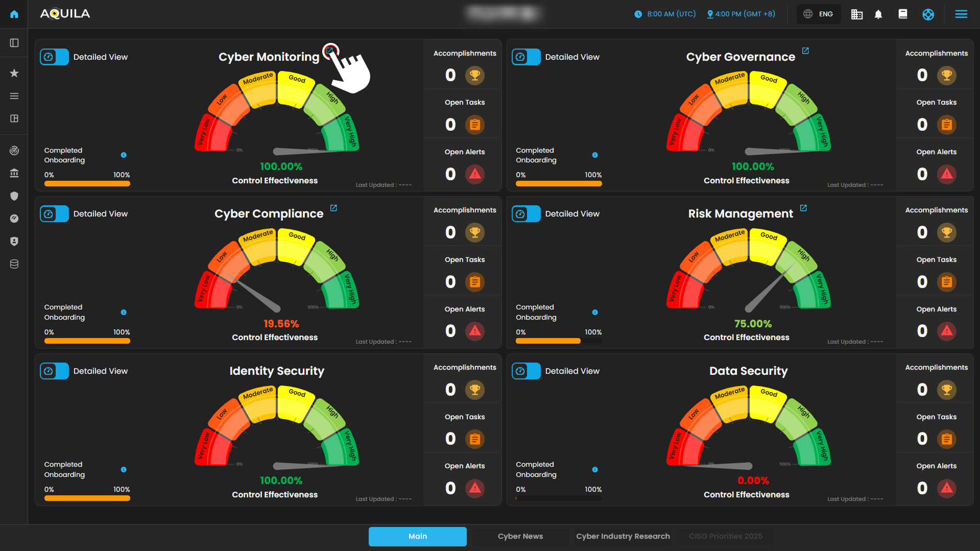Expand the sidebar panel toggle icon

14,43
